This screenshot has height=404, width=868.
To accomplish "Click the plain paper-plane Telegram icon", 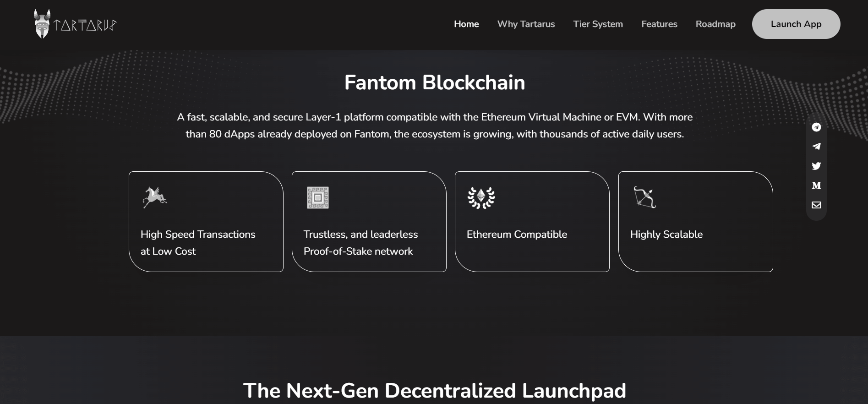I will 816,147.
